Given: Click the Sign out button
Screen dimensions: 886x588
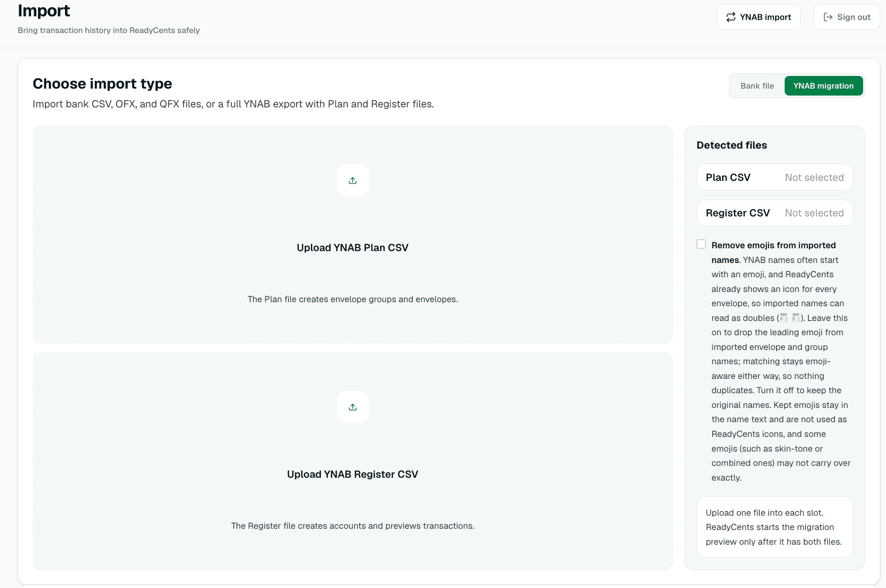Looking at the screenshot, I should [x=846, y=17].
